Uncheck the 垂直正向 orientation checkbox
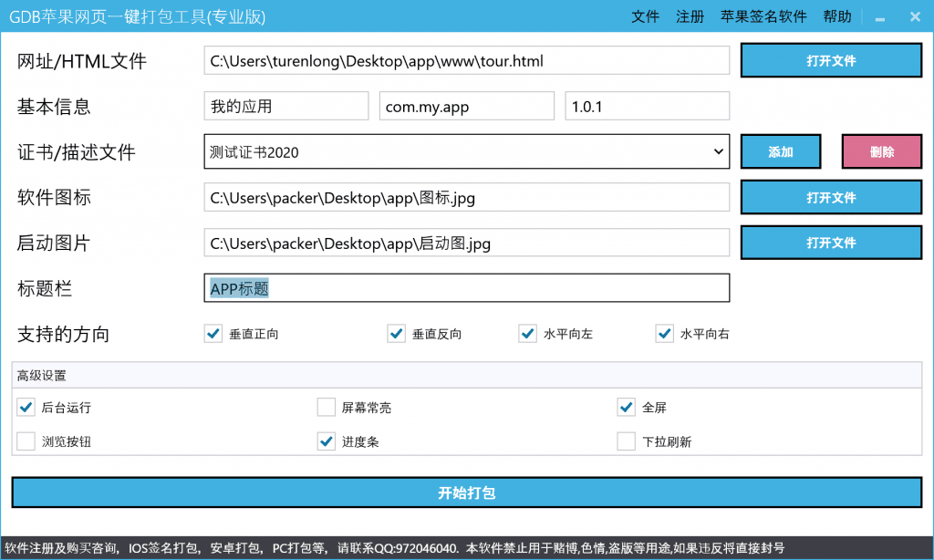934x560 pixels. pos(213,334)
